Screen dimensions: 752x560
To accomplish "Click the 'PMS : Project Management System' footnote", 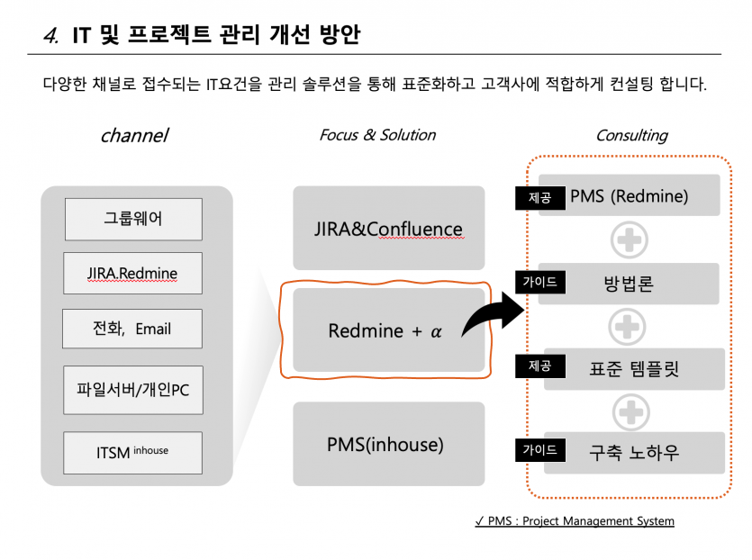I will point(575,520).
